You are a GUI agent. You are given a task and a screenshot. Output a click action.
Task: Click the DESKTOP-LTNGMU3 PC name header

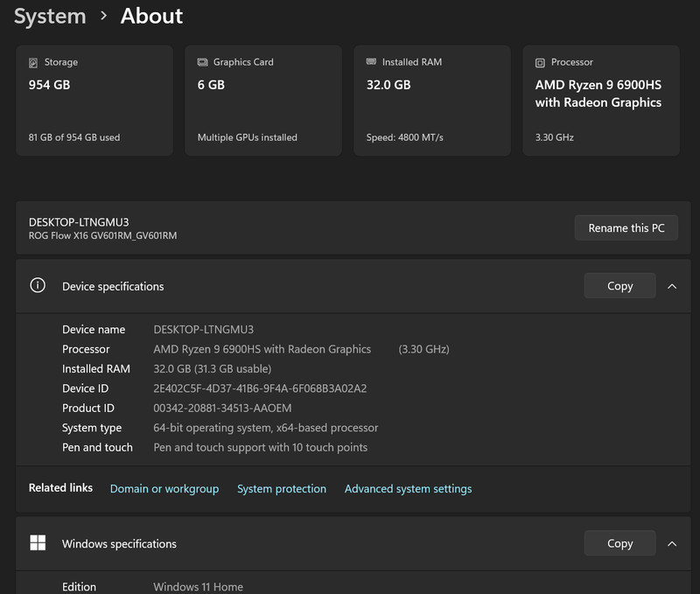click(79, 222)
